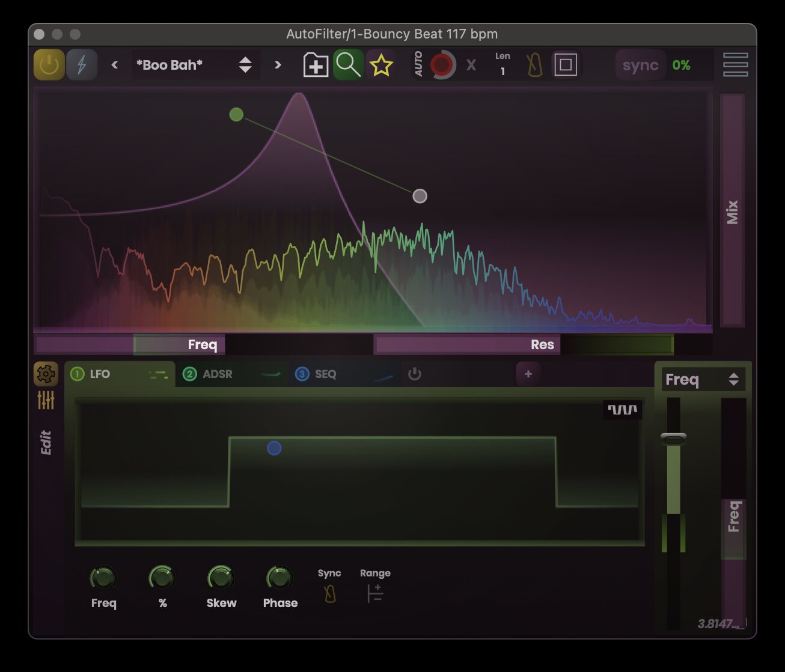Open the Freq modulation target dropdown
The width and height of the screenshot is (785, 672).
tap(702, 379)
